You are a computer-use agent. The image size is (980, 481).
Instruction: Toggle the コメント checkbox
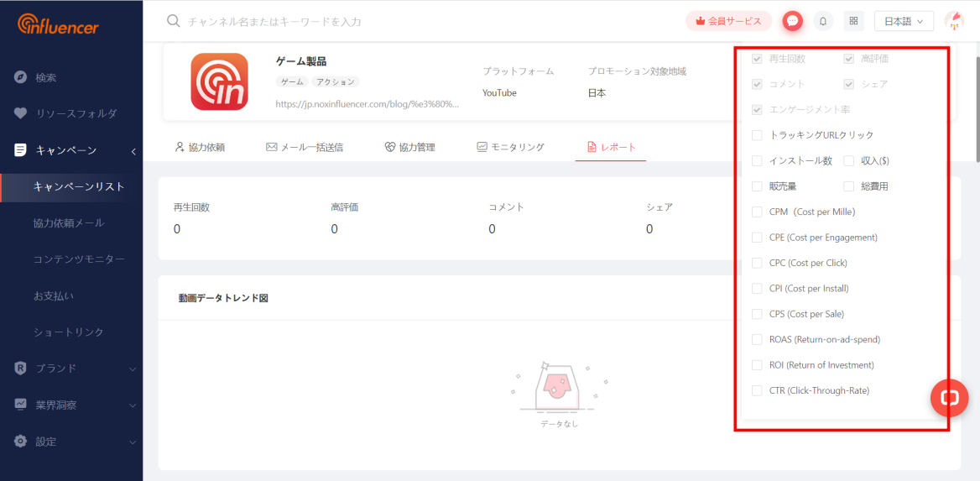757,84
